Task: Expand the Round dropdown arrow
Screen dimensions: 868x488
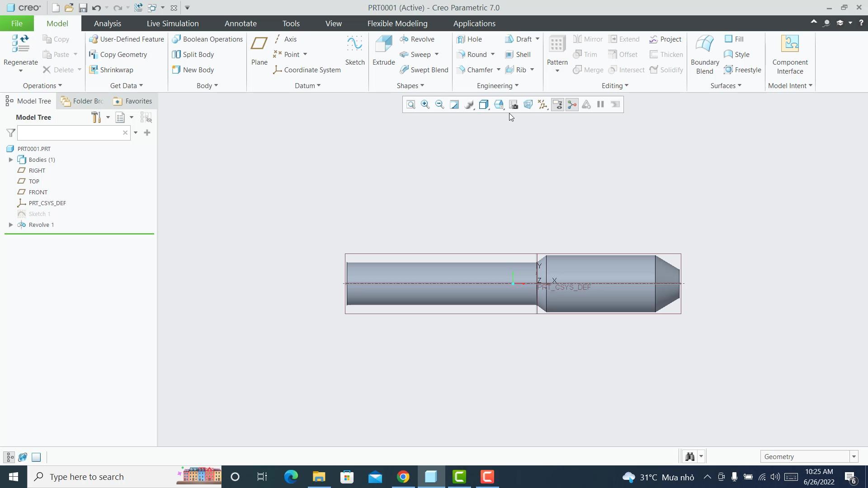Action: click(492, 54)
